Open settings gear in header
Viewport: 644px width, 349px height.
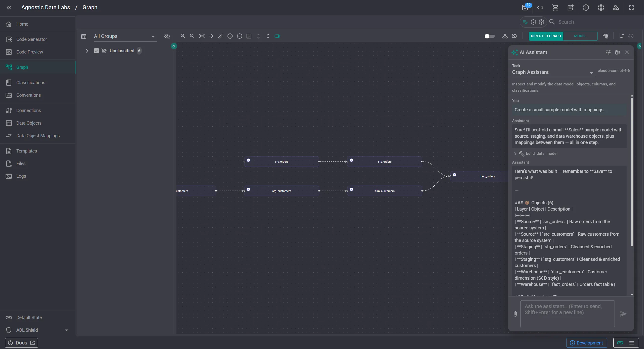coord(601,8)
